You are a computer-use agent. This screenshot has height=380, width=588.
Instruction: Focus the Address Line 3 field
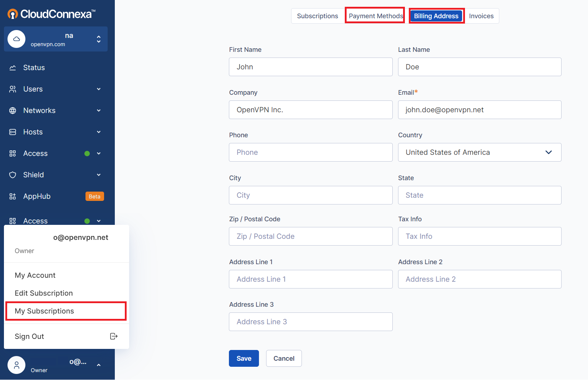pyautogui.click(x=311, y=322)
